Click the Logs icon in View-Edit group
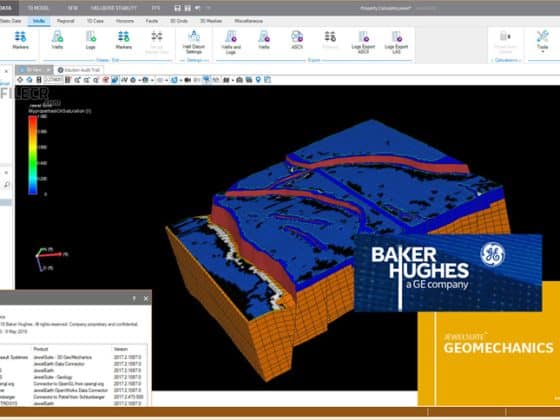 91,40
